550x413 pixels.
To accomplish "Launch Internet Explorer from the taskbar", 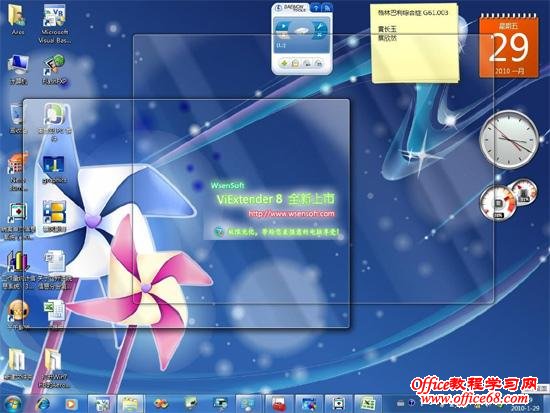I will point(43,404).
